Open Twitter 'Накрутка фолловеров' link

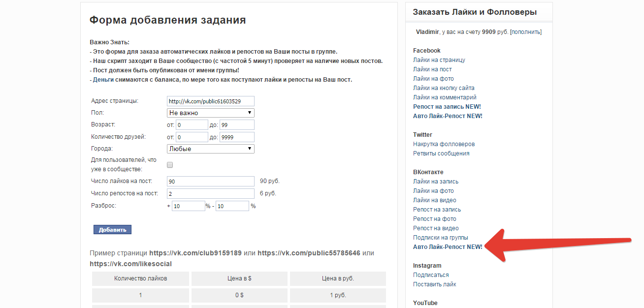444,144
